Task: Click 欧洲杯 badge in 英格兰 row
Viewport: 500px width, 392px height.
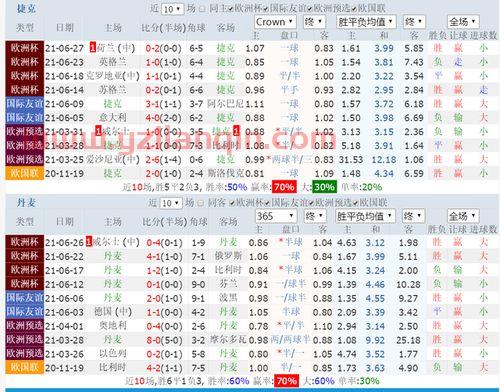Action: coord(25,62)
